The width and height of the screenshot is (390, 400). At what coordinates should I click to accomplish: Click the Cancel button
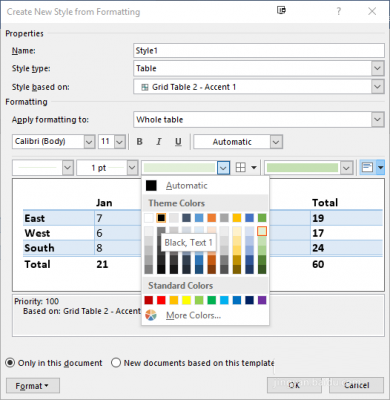357,385
